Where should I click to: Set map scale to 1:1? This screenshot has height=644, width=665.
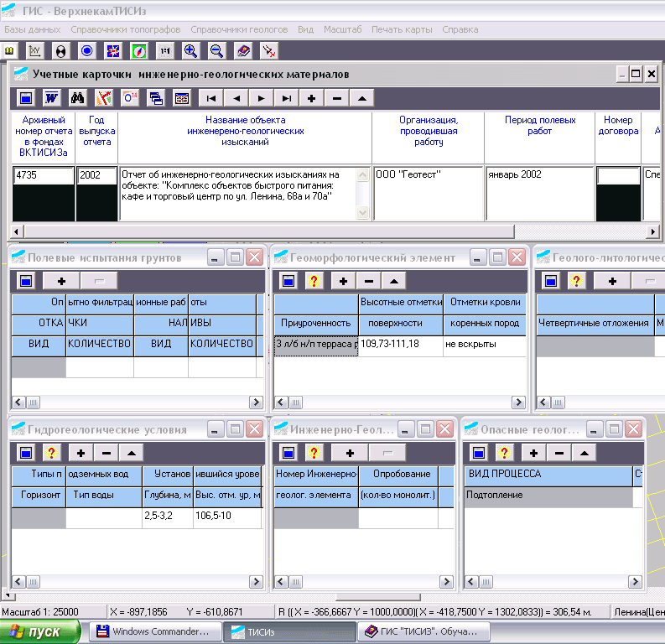(165, 51)
